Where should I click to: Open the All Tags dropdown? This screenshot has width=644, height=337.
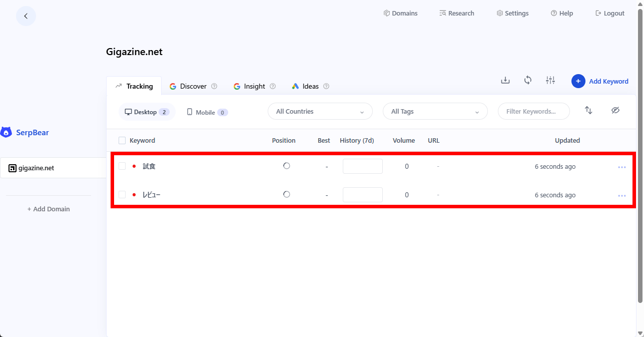click(x=435, y=112)
